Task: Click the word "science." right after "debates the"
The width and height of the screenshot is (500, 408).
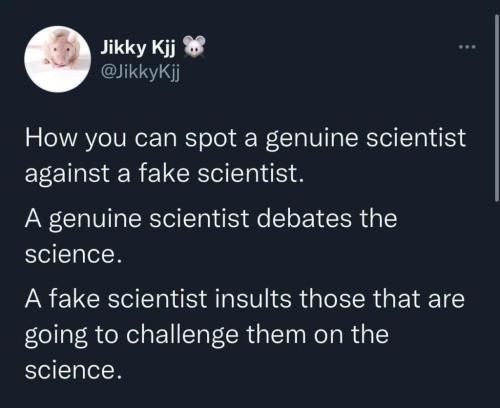Action: (x=73, y=255)
